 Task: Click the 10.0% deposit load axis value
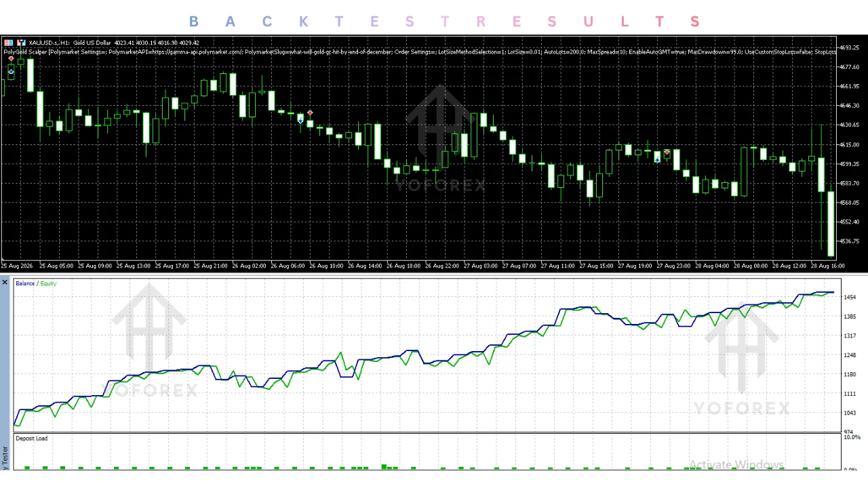click(851, 437)
